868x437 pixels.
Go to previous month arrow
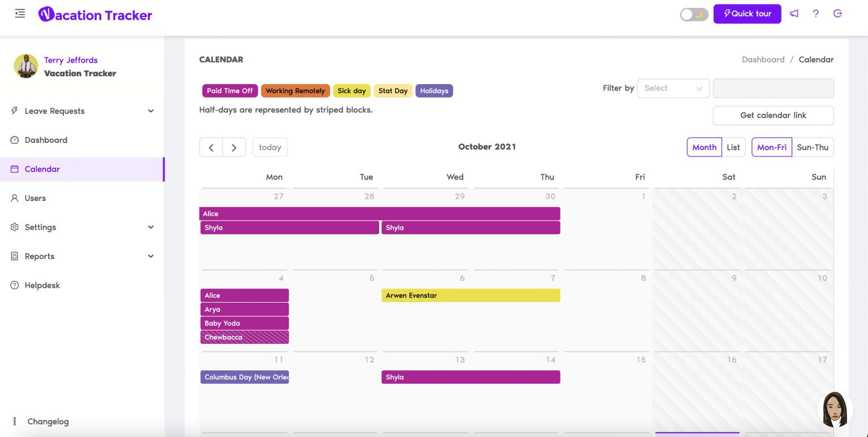point(211,147)
